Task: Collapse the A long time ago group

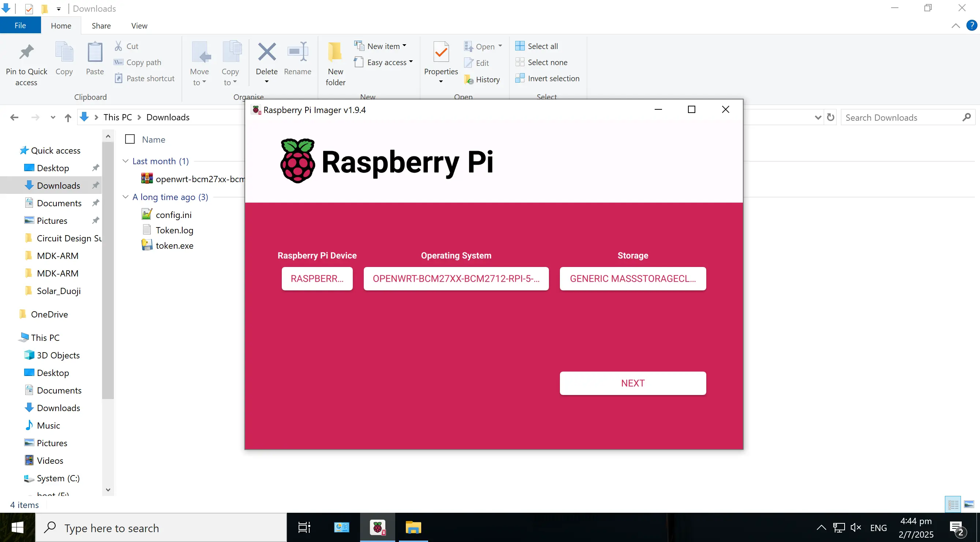Action: click(x=126, y=196)
